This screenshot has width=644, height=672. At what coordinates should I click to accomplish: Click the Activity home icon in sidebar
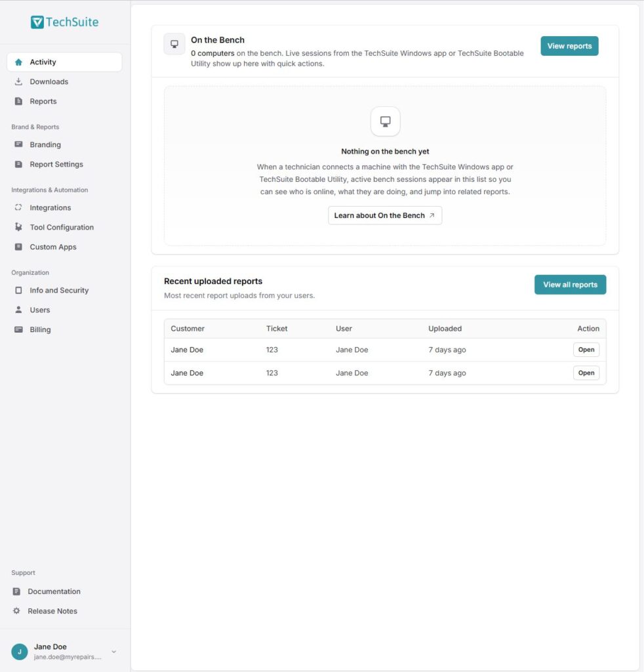(x=18, y=62)
